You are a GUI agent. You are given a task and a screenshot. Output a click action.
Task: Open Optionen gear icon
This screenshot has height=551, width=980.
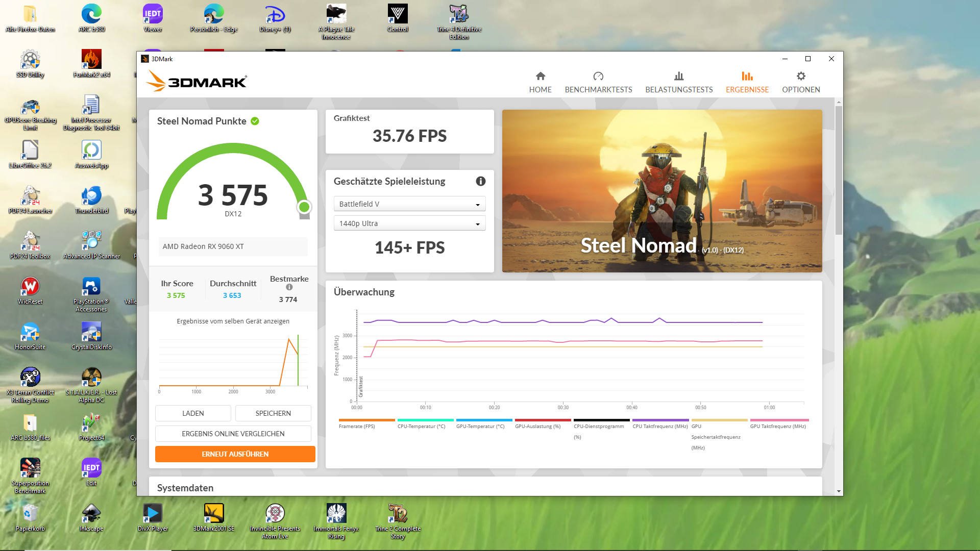(x=801, y=76)
